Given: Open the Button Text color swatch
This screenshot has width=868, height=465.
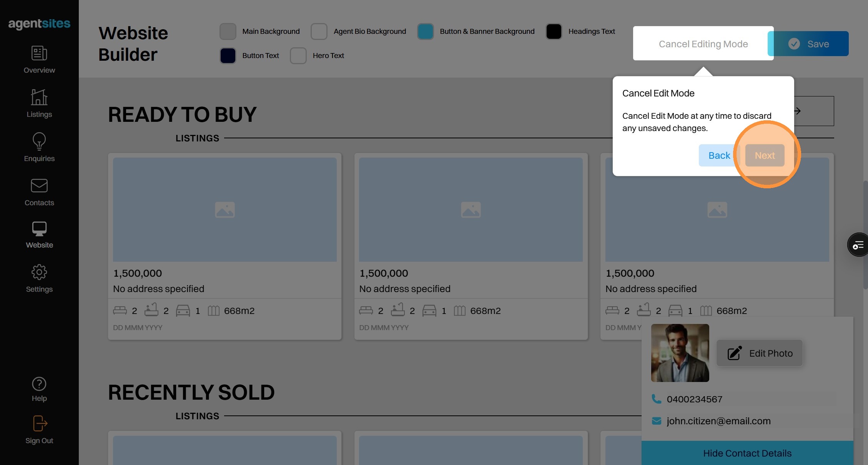Looking at the screenshot, I should [228, 56].
